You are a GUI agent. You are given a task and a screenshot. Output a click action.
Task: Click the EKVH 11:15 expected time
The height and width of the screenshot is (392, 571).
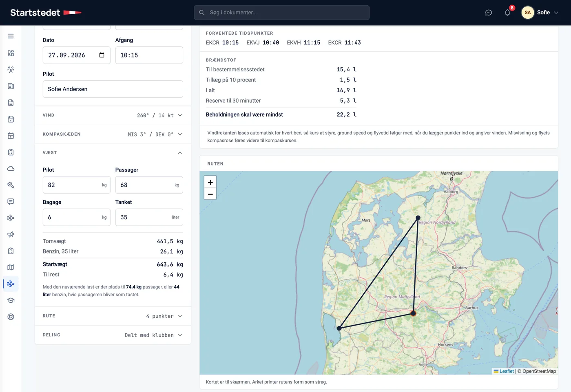coord(303,43)
